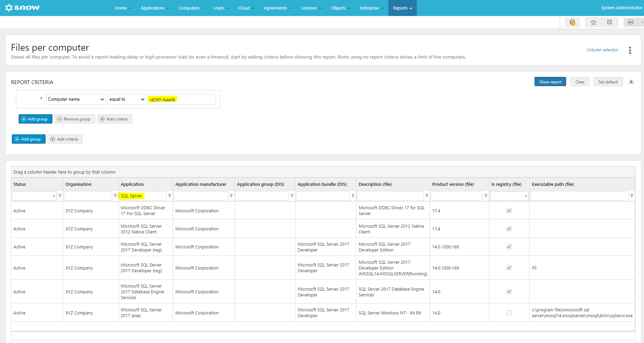644x343 pixels.
Task: Click the System Administrator user label
Action: tap(622, 7)
